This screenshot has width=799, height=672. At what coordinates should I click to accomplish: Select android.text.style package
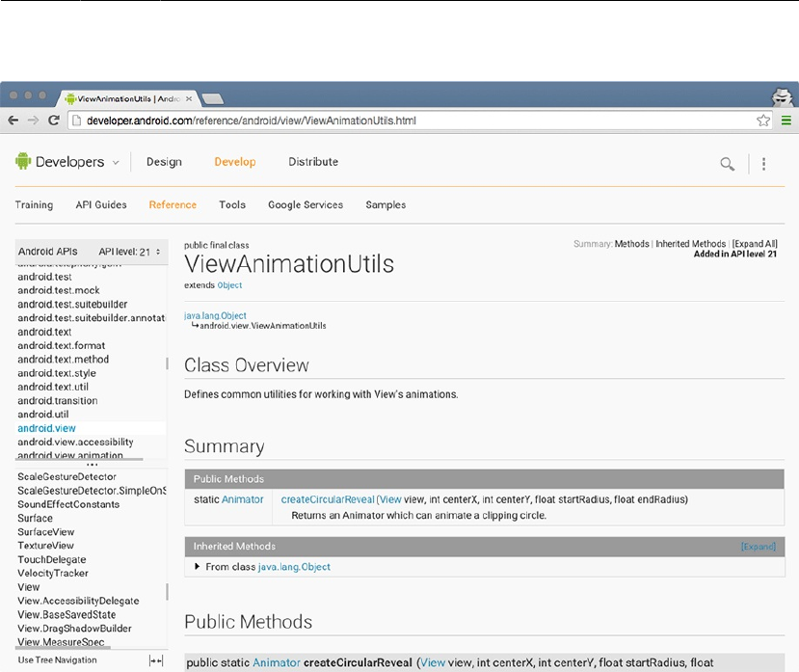click(57, 373)
